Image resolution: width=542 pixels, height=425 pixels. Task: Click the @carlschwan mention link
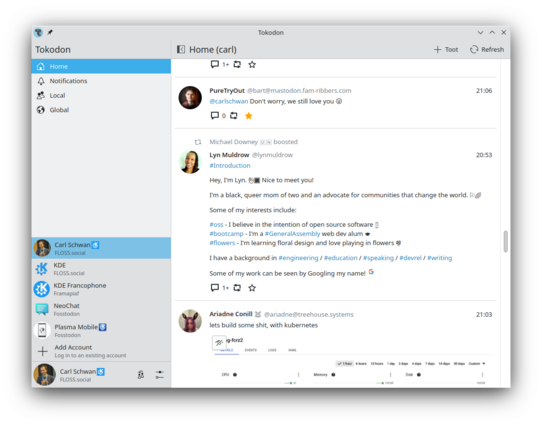click(229, 101)
